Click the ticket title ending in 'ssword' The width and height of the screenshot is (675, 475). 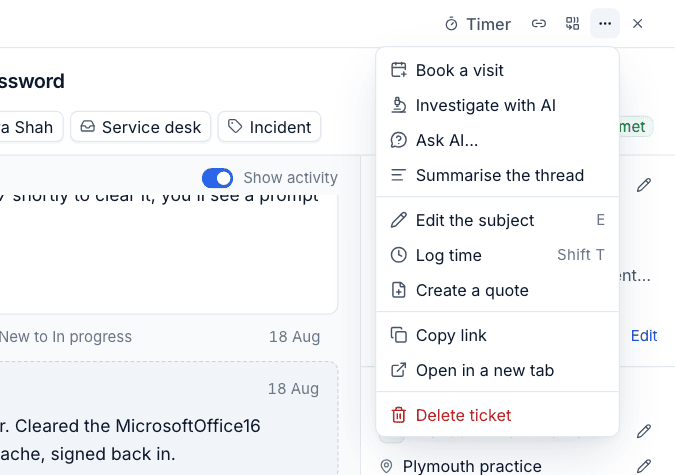pos(32,81)
